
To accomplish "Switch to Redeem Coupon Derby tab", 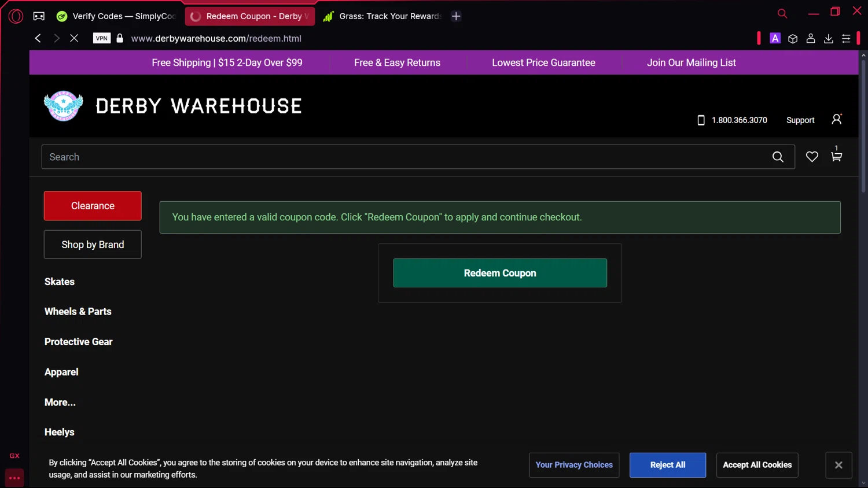I will (x=250, y=16).
